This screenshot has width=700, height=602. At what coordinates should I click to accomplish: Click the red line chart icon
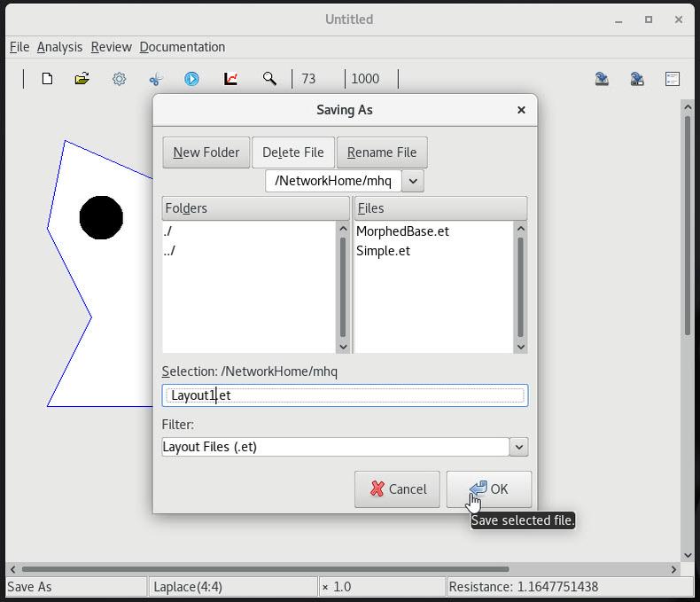(230, 79)
